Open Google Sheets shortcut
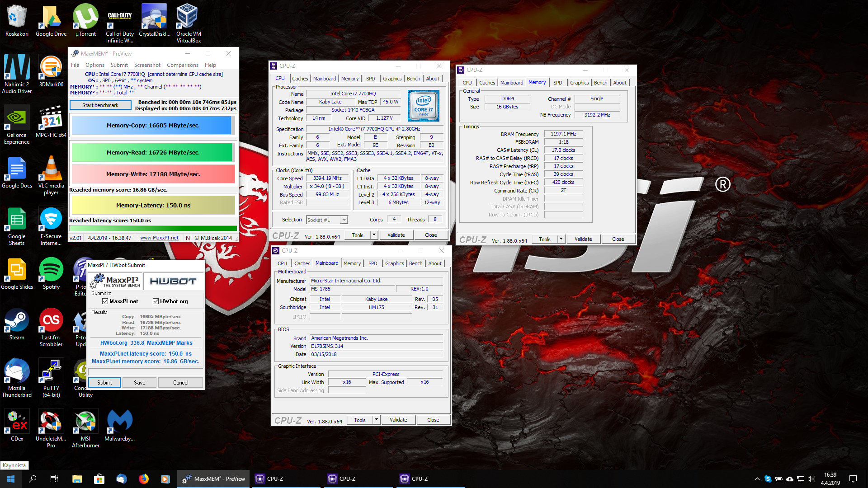Viewport: 868px width, 488px height. [17, 226]
